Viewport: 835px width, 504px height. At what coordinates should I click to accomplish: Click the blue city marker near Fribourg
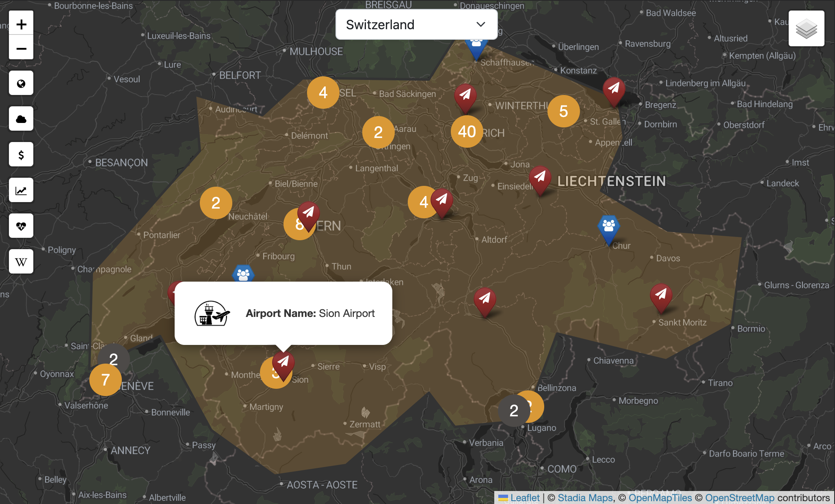pyautogui.click(x=243, y=274)
